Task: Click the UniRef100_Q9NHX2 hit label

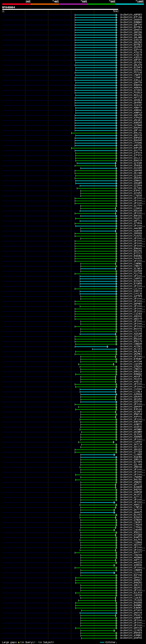Action: [131, 180]
